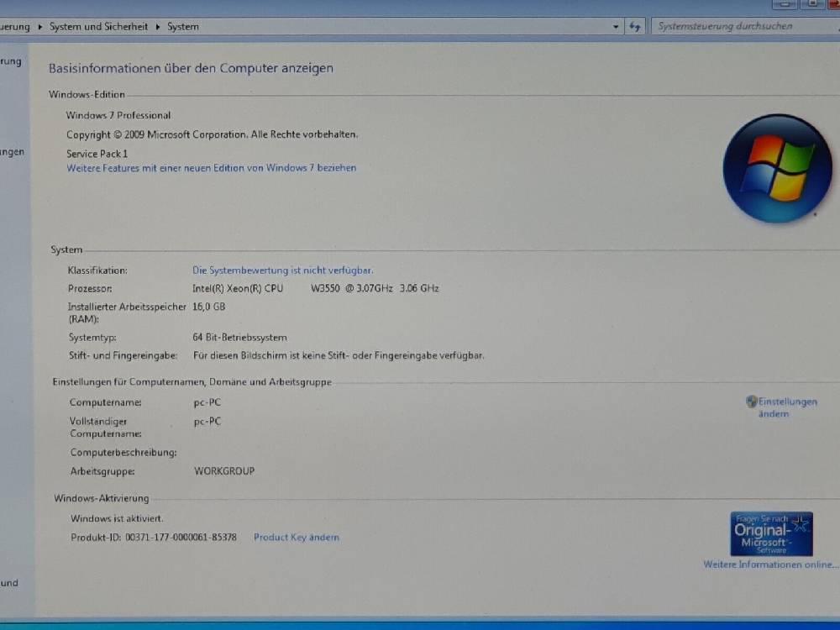Click the Windows logo orb image
The width and height of the screenshot is (840, 630).
(777, 168)
